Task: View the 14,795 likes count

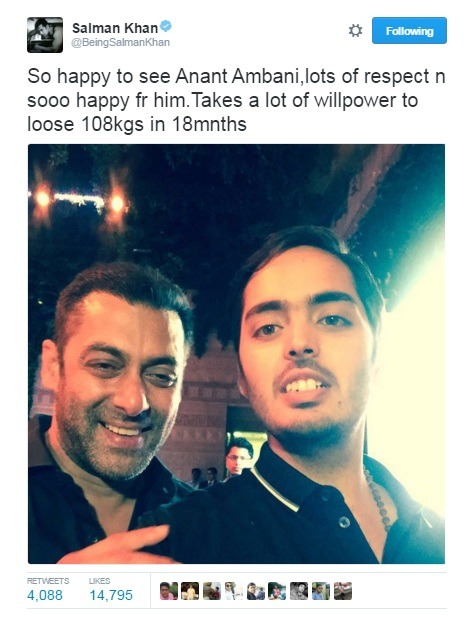Action: [111, 595]
